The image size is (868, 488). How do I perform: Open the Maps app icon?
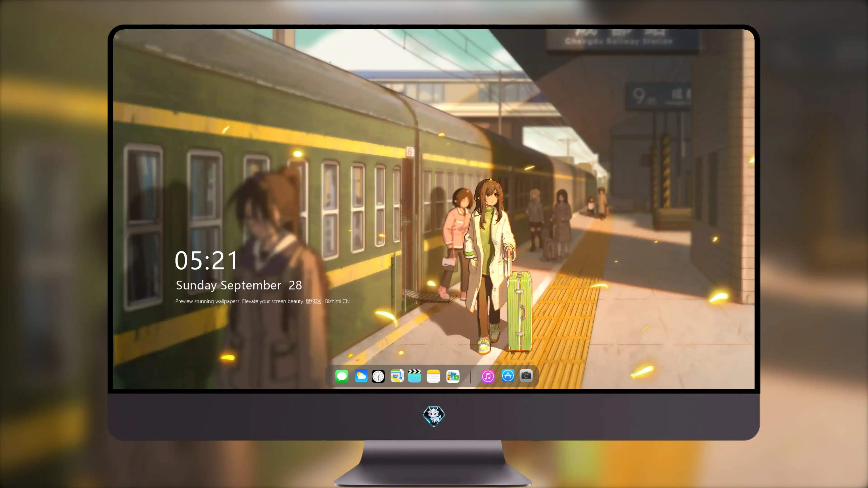[x=397, y=376]
